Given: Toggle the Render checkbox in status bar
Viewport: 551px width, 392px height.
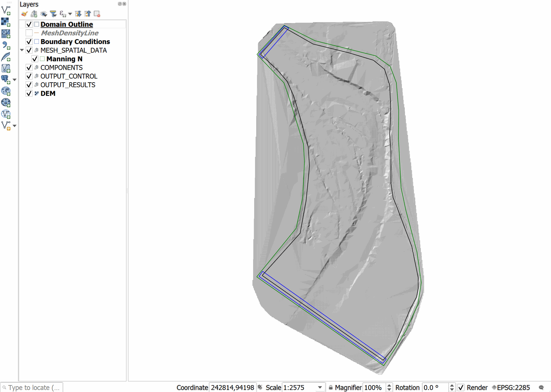Looking at the screenshot, I should click(461, 388).
